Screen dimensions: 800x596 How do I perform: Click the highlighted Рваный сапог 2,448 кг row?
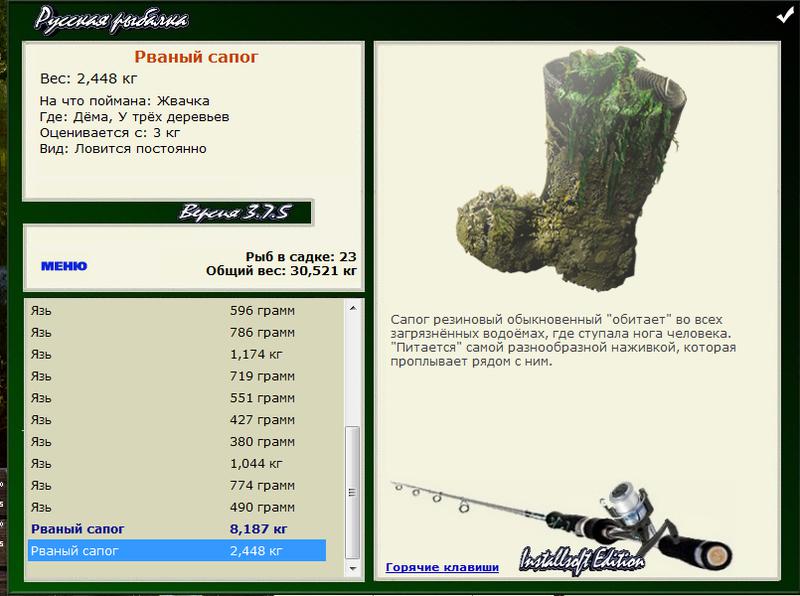tap(177, 551)
